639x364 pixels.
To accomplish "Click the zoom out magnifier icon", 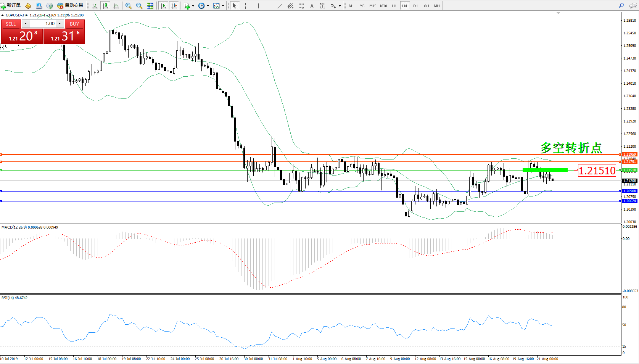I will [x=139, y=6].
